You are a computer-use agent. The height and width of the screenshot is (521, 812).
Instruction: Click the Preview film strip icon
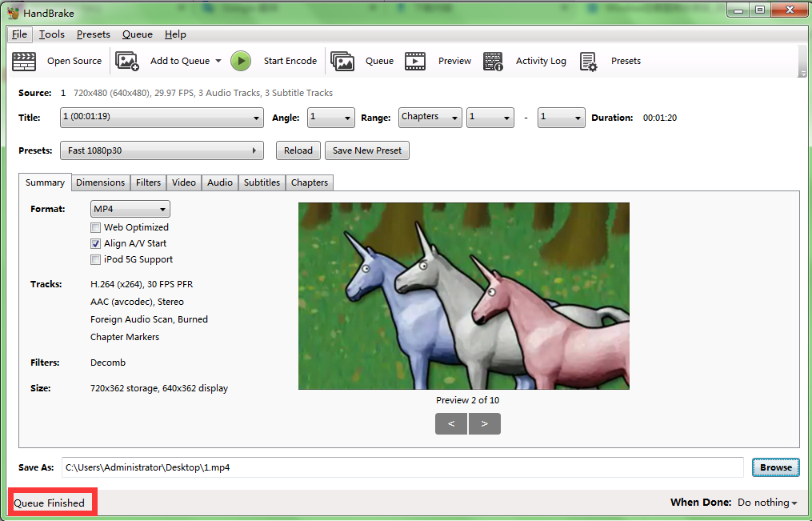coord(415,61)
